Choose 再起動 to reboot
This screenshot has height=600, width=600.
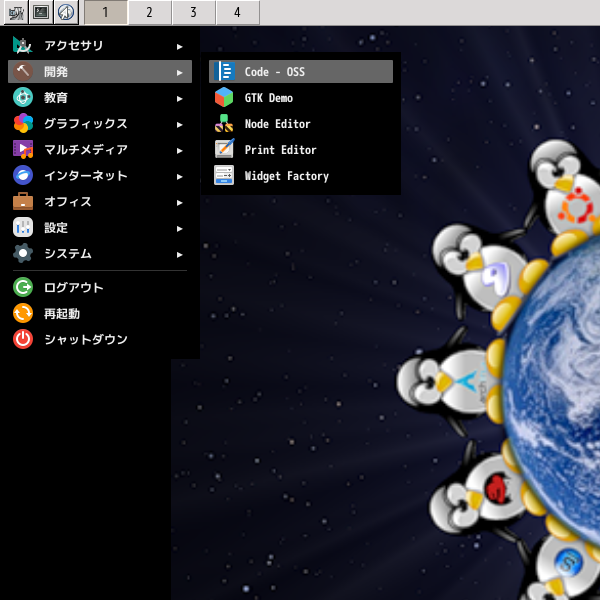click(100, 313)
